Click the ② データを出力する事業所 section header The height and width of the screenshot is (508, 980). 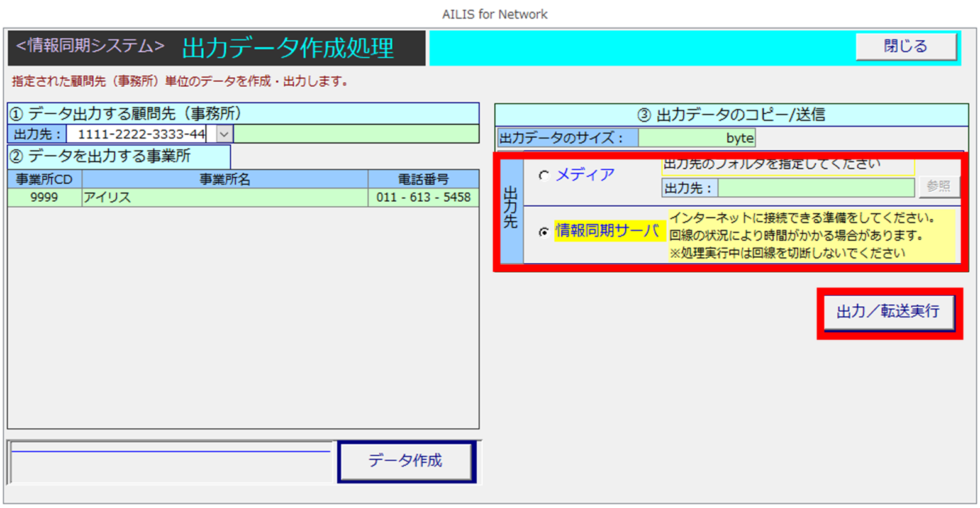119,157
